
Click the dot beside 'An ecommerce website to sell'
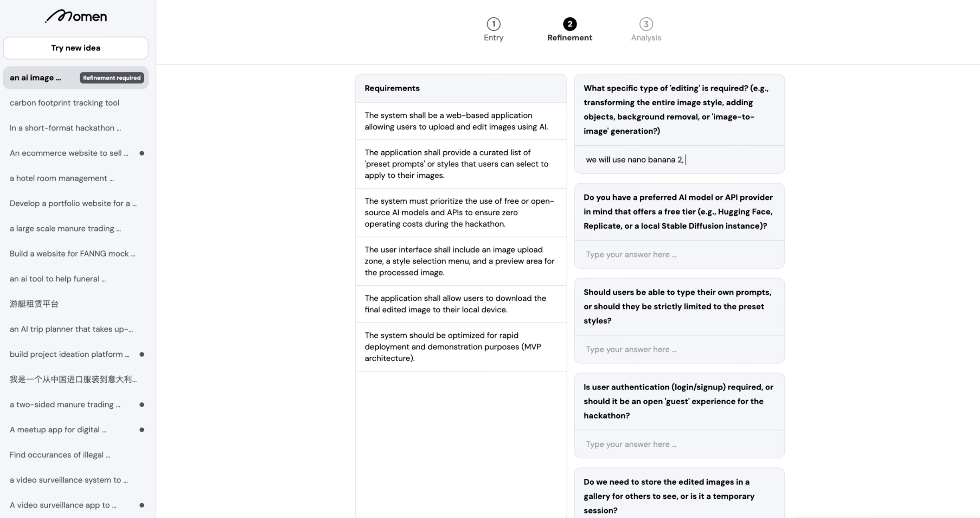pyautogui.click(x=142, y=153)
